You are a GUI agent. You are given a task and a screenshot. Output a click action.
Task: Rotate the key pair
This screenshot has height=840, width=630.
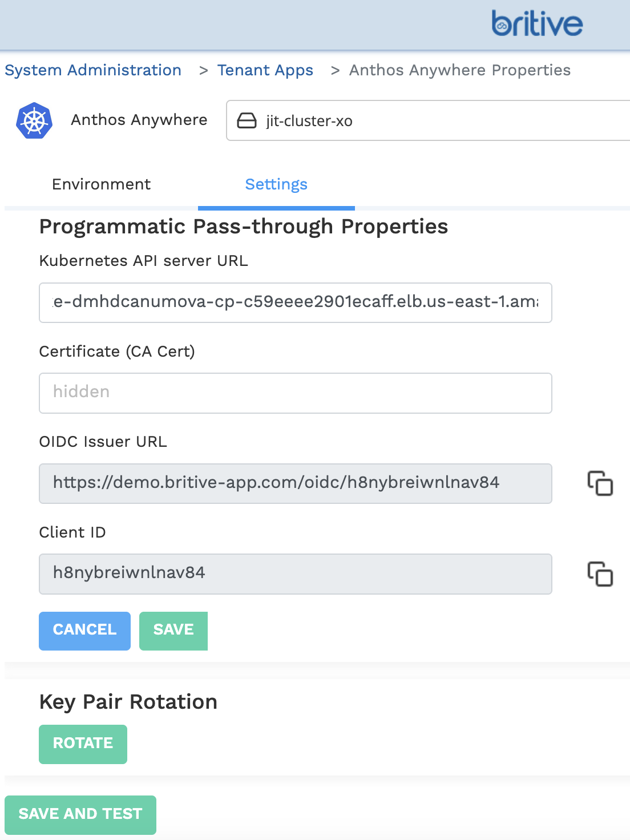[83, 744]
